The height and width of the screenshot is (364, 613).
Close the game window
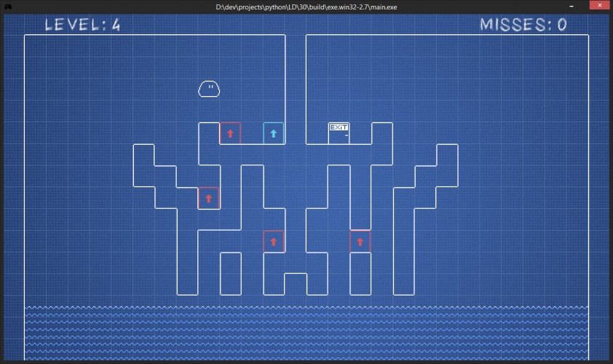(600, 6)
